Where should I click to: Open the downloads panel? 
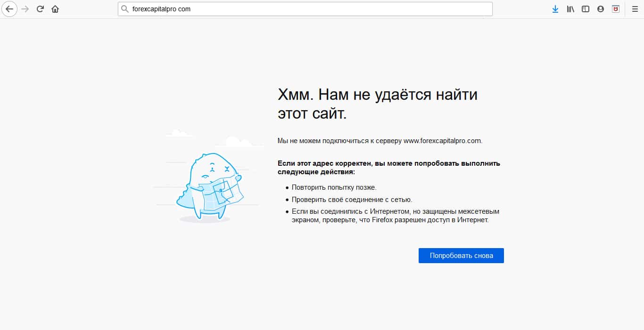tap(555, 9)
